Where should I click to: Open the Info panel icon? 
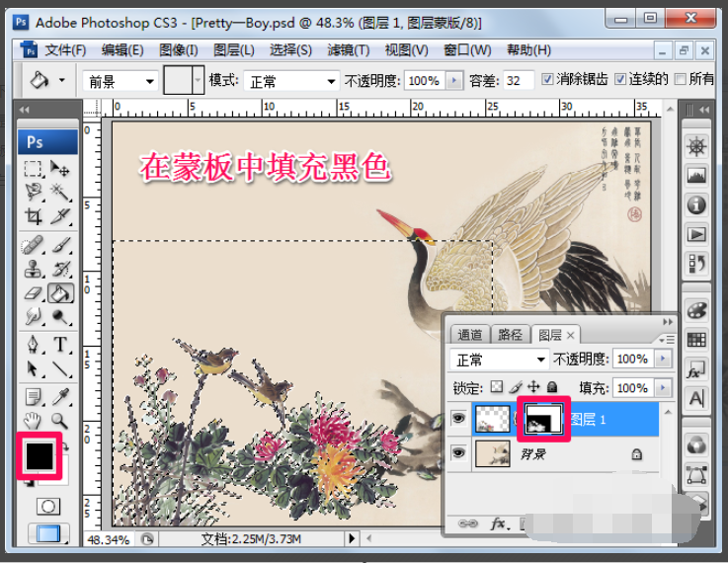click(696, 204)
